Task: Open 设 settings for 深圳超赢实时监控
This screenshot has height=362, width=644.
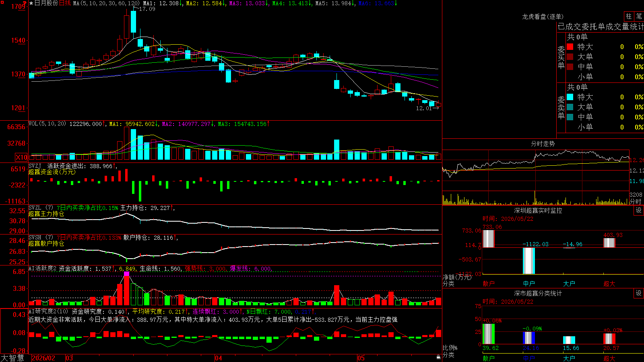Action: (x=639, y=210)
